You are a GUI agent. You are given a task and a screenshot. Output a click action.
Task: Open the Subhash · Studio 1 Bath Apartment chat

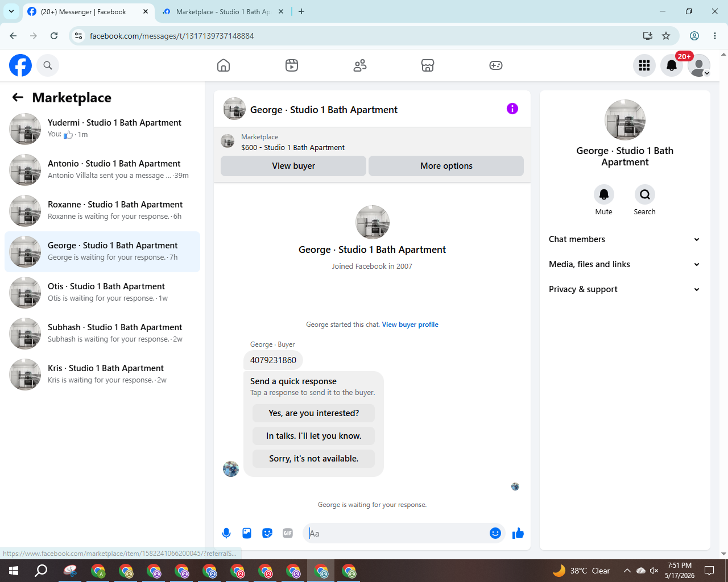102,334
